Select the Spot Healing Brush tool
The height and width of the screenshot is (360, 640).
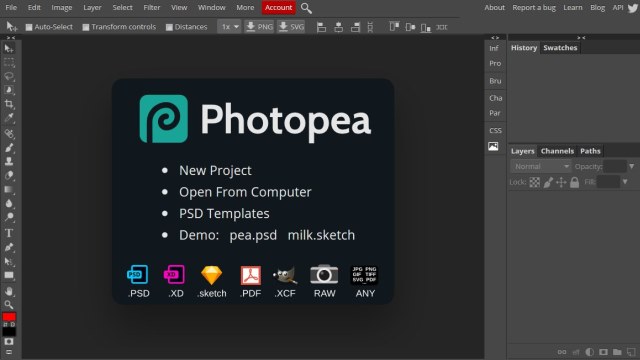click(x=9, y=133)
